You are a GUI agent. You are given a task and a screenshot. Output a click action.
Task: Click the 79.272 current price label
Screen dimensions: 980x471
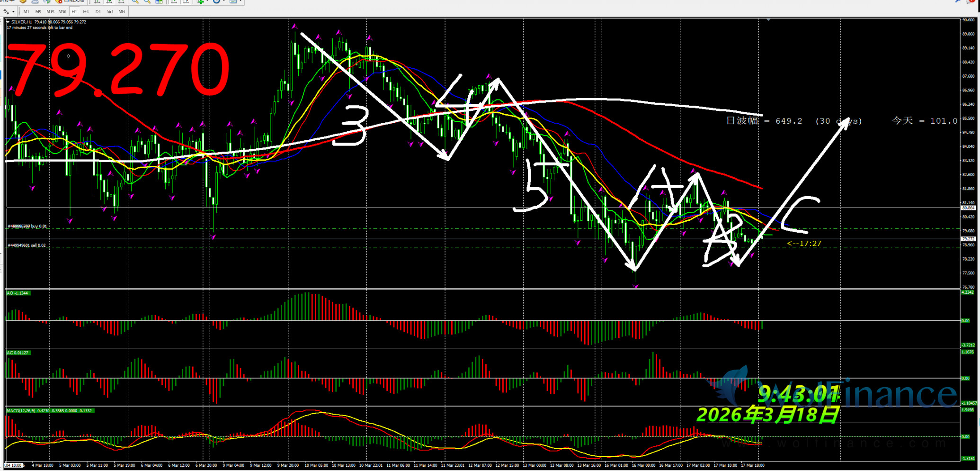click(968, 239)
